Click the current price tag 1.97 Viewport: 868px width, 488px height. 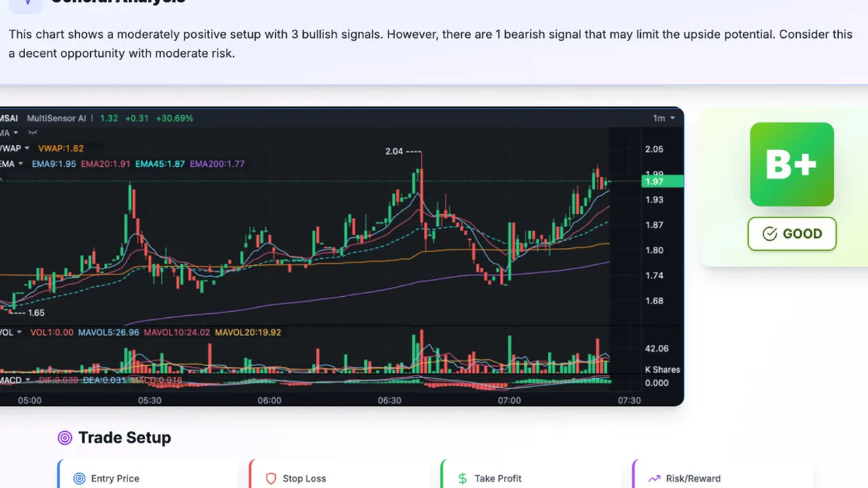point(662,182)
